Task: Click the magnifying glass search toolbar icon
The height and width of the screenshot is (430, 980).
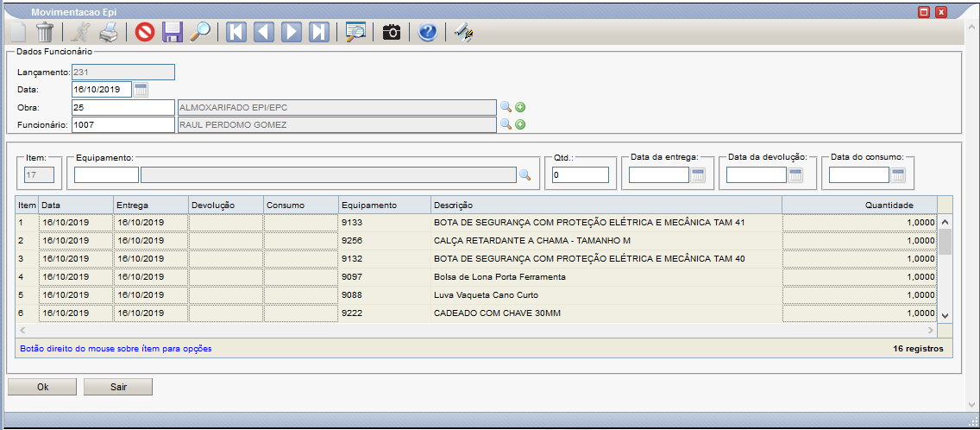Action: point(200,32)
